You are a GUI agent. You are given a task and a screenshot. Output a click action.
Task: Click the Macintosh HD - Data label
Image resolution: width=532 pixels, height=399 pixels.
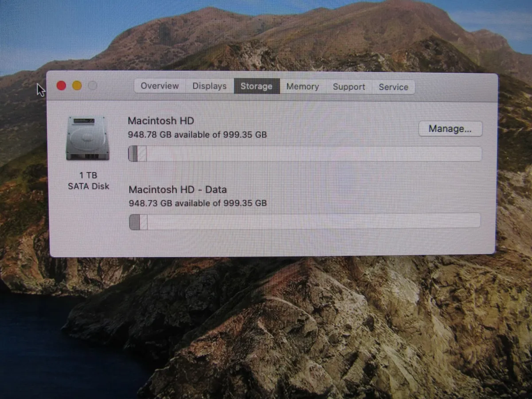point(177,189)
